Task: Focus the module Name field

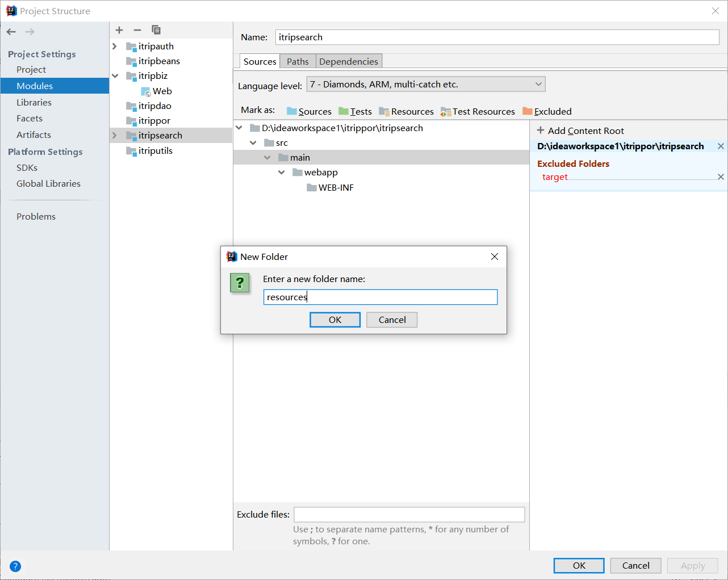Action: [x=497, y=37]
